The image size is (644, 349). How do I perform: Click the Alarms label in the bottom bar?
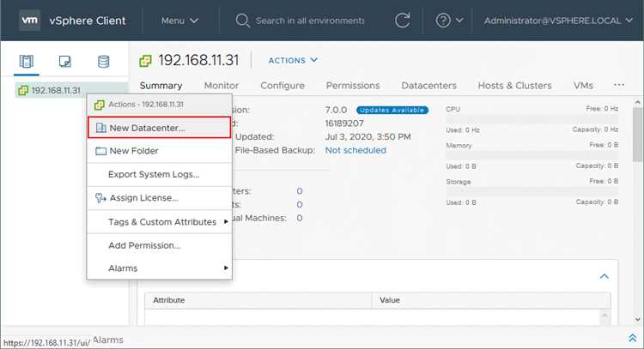click(108, 340)
